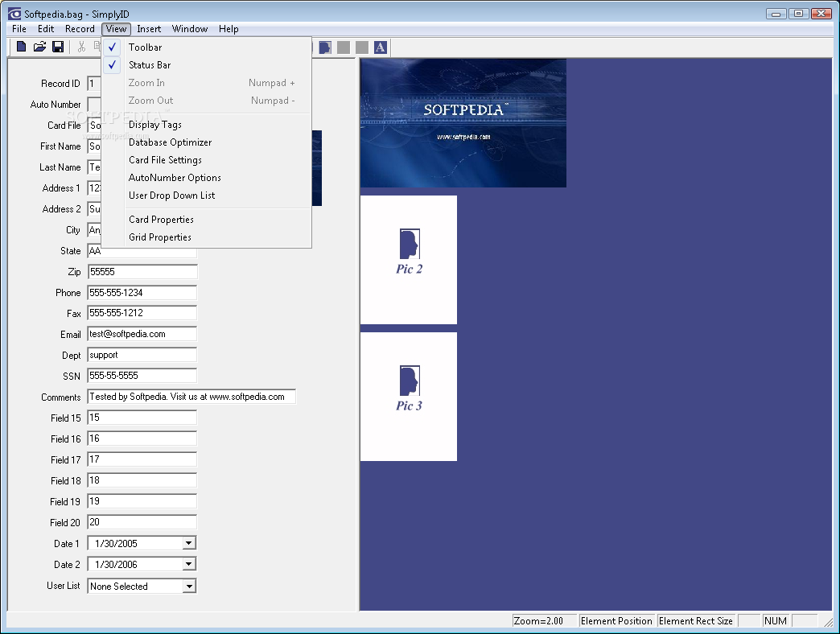Image resolution: width=840 pixels, height=634 pixels.
Task: Select Display Tags menu entry
Action: point(206,125)
